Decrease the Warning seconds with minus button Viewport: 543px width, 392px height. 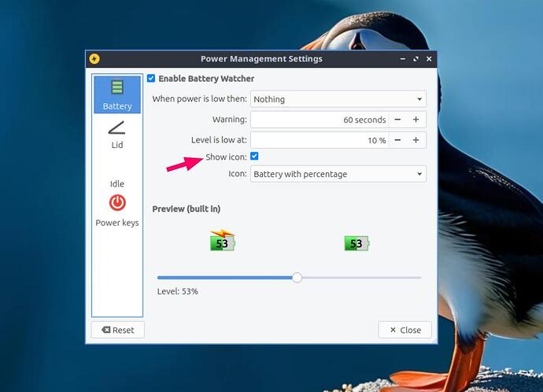tap(397, 120)
